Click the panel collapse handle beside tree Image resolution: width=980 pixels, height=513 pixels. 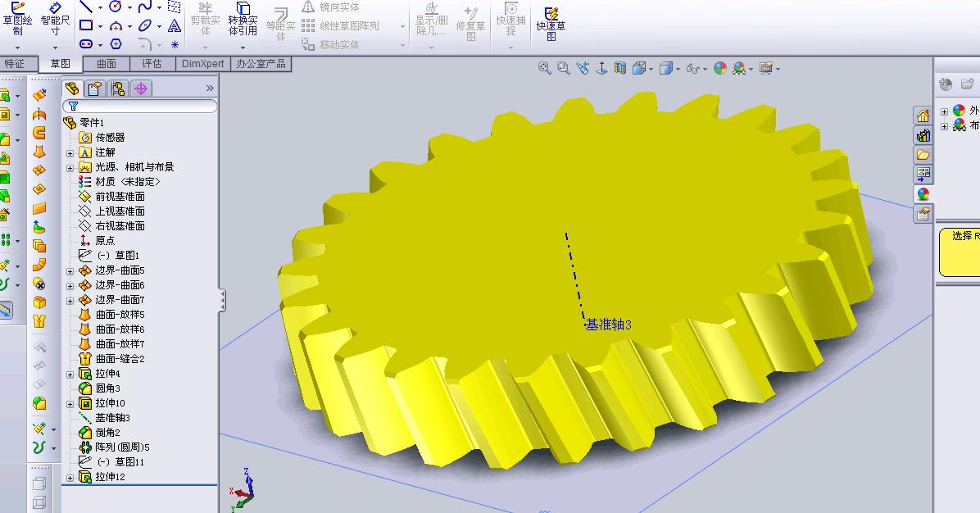pos(222,301)
